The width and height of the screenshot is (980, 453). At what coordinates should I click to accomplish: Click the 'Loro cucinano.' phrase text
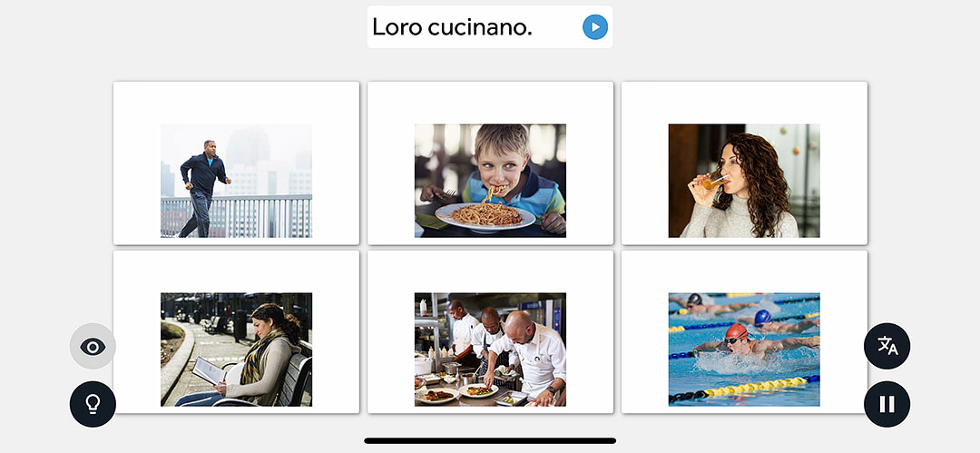452,27
